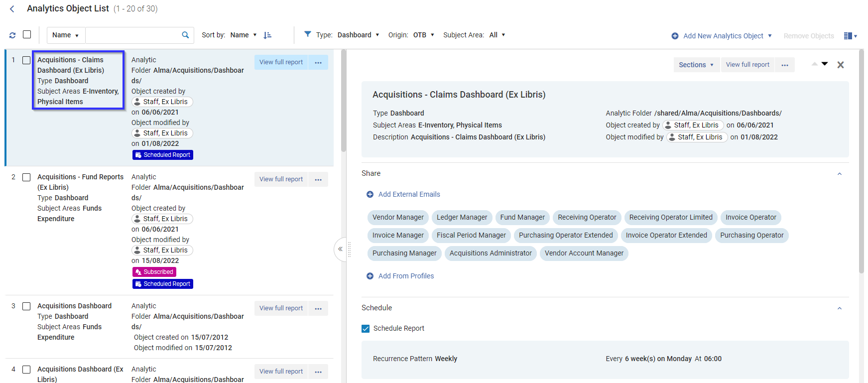
Task: Click View full report for Acquisitions - Claims Dashboard
Action: [281, 62]
